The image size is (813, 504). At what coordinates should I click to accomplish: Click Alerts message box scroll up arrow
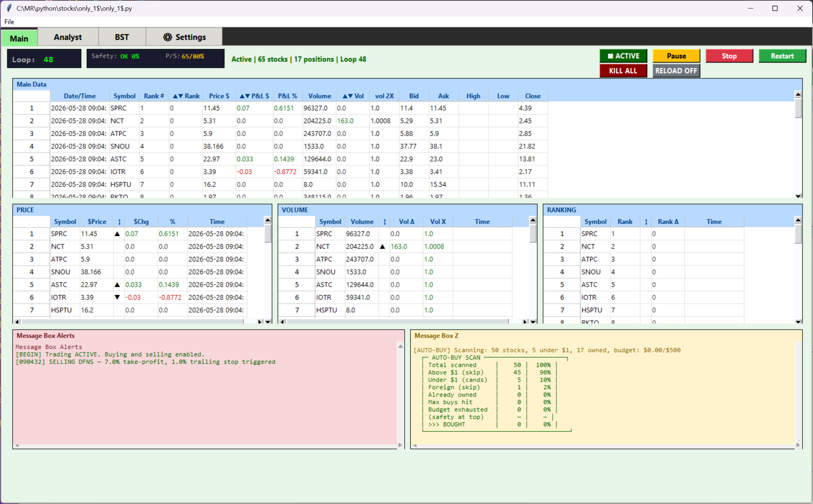click(x=400, y=346)
